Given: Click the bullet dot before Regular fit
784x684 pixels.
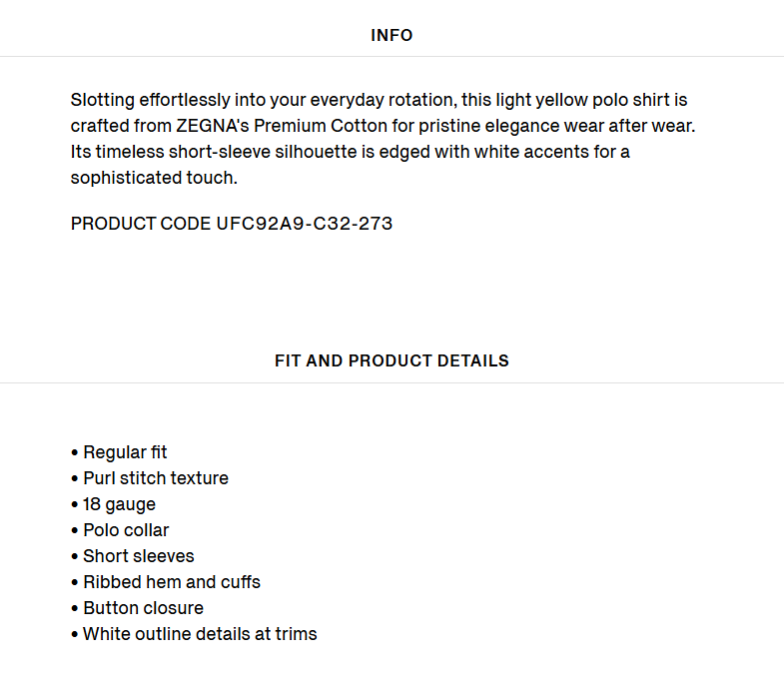Looking at the screenshot, I should 75,453.
